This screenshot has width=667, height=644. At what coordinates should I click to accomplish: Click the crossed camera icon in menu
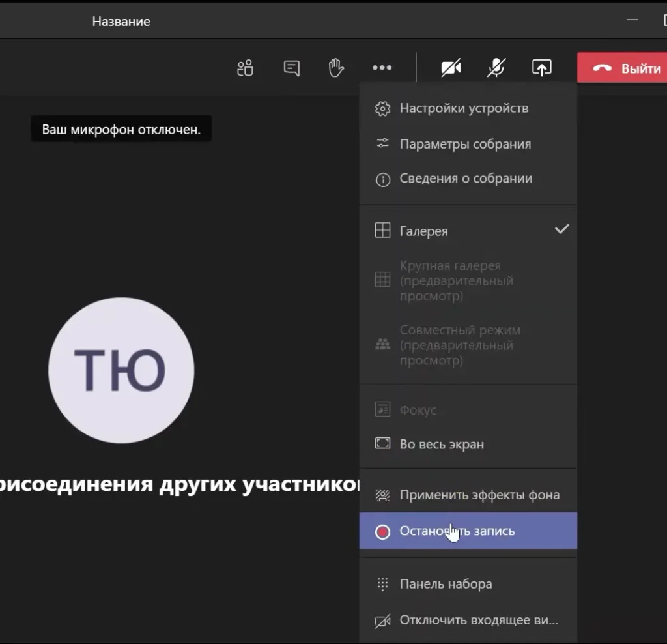pos(382,621)
